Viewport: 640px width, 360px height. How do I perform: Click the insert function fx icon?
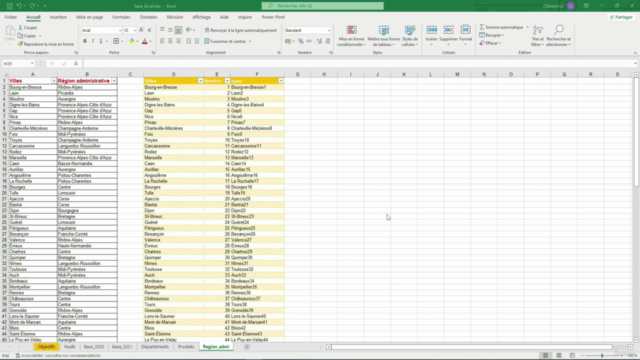pos(76,64)
